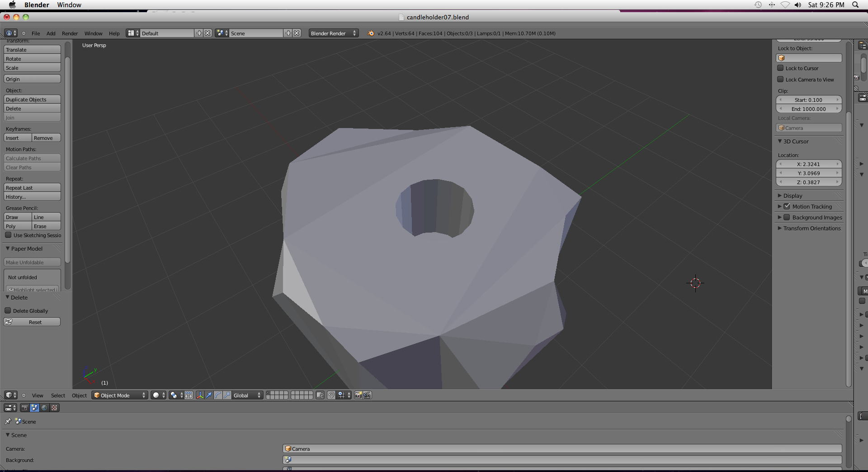Viewport: 868px width, 472px height.
Task: Open the Help menu
Action: pos(114,33)
